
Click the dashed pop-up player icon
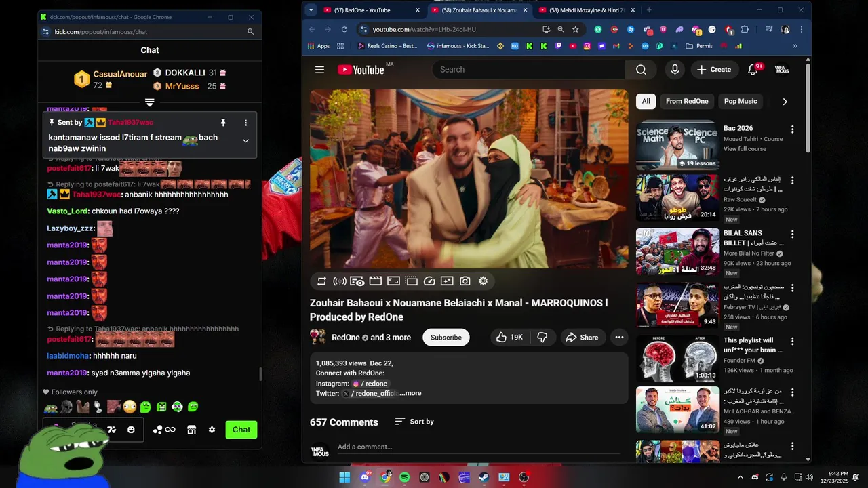click(411, 281)
